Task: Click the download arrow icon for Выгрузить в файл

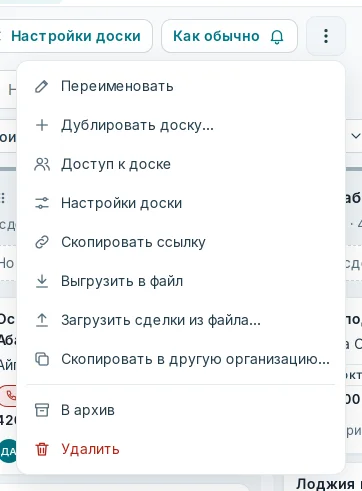Action: click(42, 281)
